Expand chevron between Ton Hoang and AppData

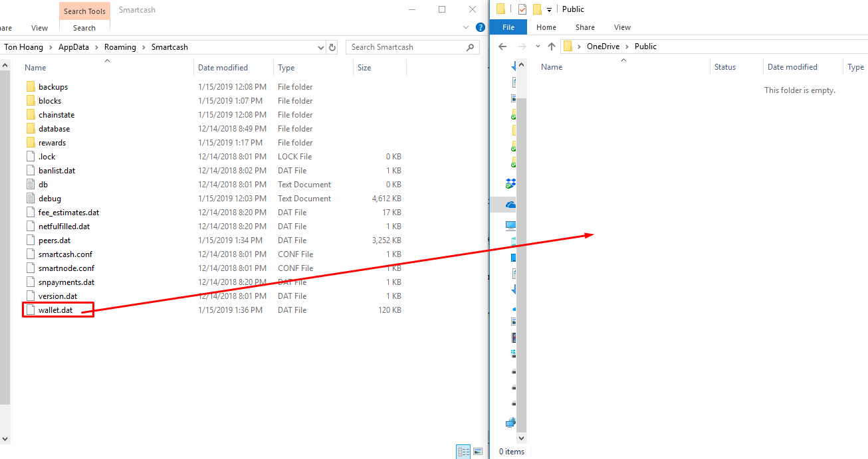[51, 47]
